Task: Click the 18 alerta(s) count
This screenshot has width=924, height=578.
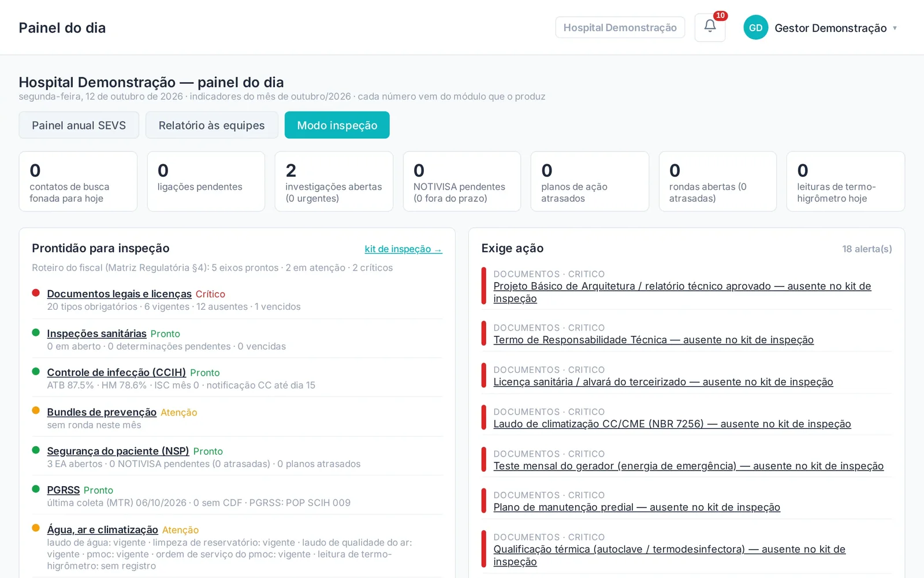Action: click(867, 249)
